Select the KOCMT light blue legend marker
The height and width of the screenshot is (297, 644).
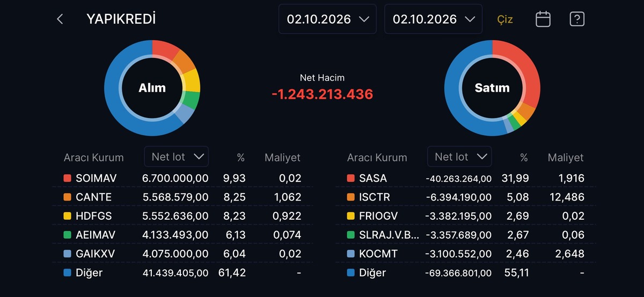(350, 254)
